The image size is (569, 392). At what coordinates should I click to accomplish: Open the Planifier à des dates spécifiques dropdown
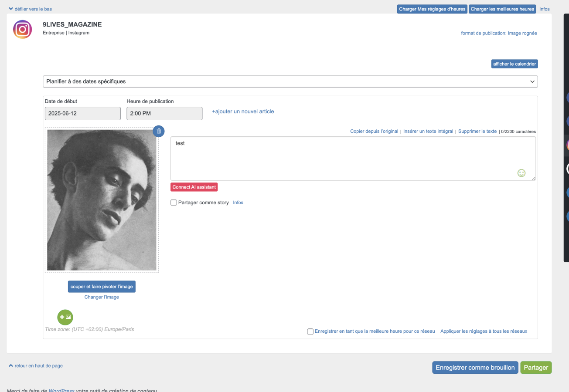(290, 81)
